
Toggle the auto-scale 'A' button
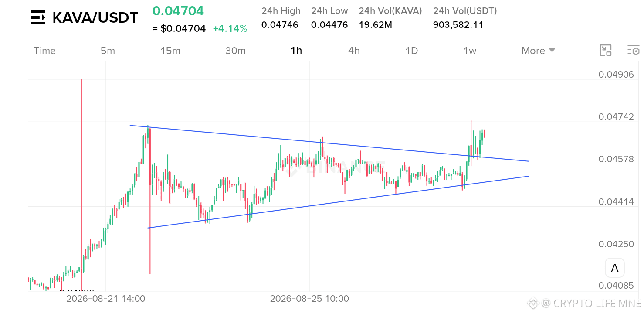pyautogui.click(x=615, y=268)
